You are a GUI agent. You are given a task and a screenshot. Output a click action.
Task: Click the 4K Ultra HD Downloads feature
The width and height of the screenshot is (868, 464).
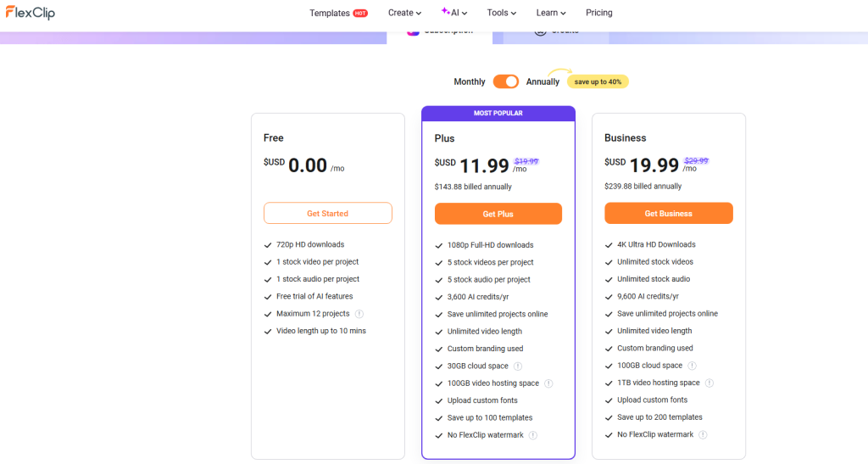click(x=656, y=244)
